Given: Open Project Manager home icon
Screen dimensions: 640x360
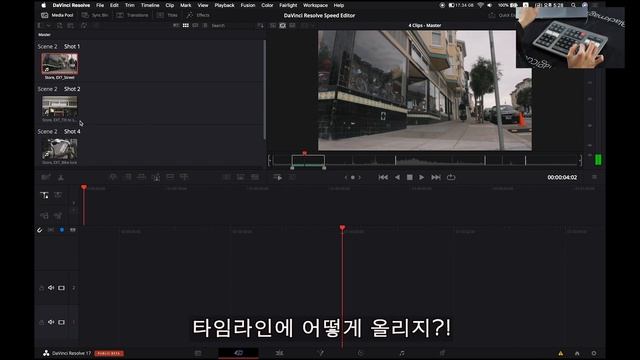Looking at the screenshot, I should [x=577, y=353].
